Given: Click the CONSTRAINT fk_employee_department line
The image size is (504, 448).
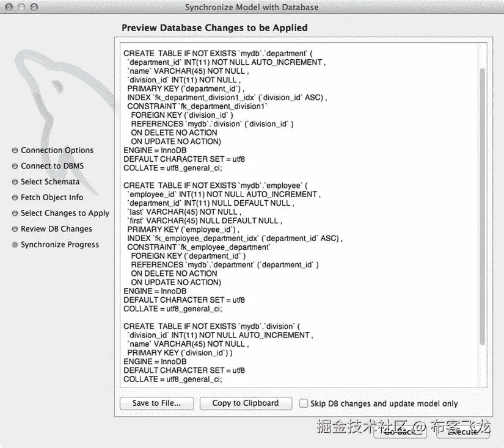Looking at the screenshot, I should click(x=199, y=247).
